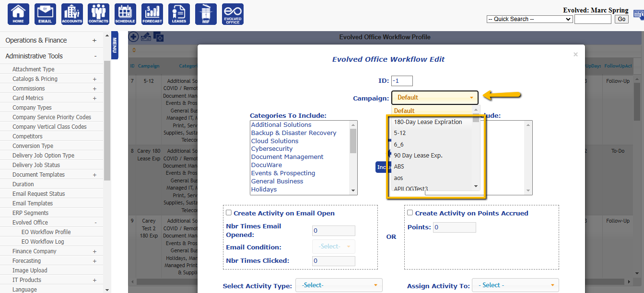Open the Select Activity Type dropdown

pyautogui.click(x=339, y=285)
